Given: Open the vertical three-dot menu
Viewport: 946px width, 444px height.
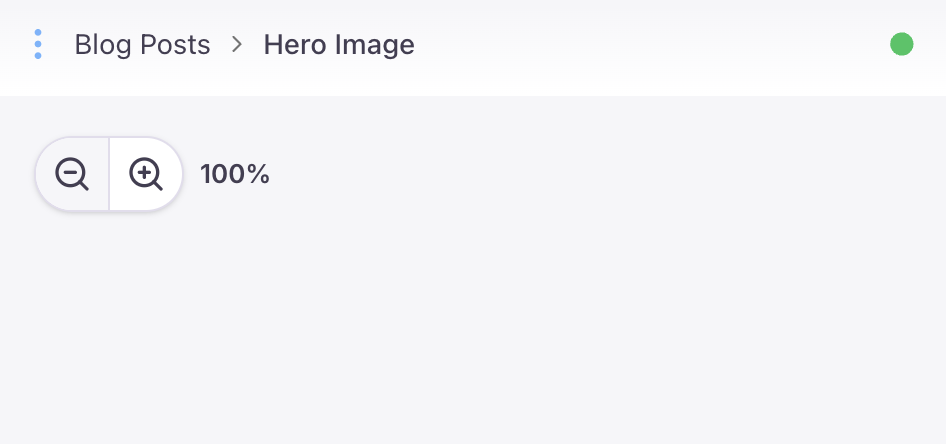Looking at the screenshot, I should tap(38, 44).
